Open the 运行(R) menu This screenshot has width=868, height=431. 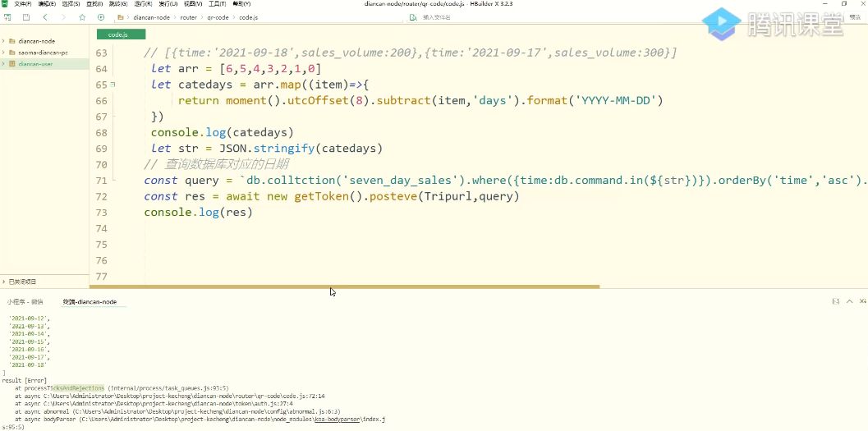click(x=142, y=4)
